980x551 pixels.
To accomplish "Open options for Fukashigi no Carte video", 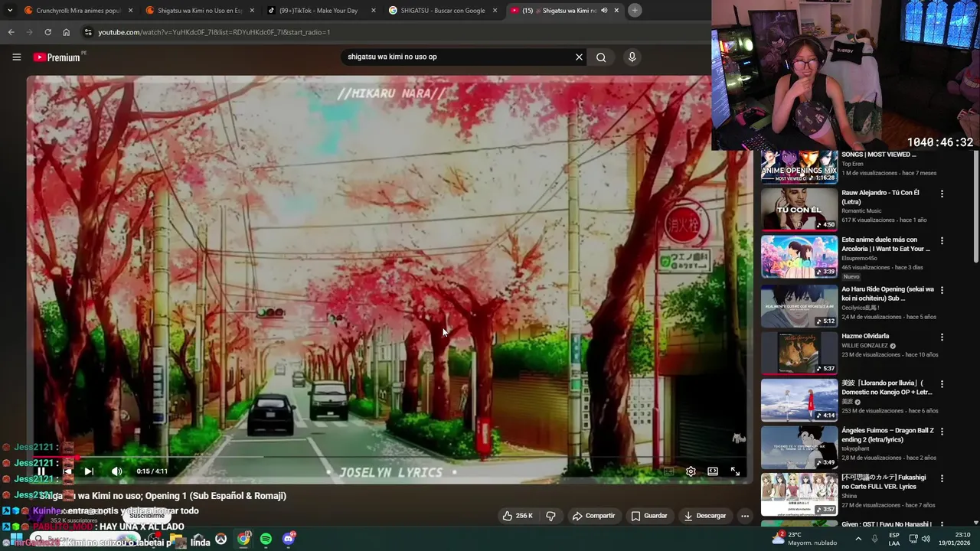I will pos(942,478).
